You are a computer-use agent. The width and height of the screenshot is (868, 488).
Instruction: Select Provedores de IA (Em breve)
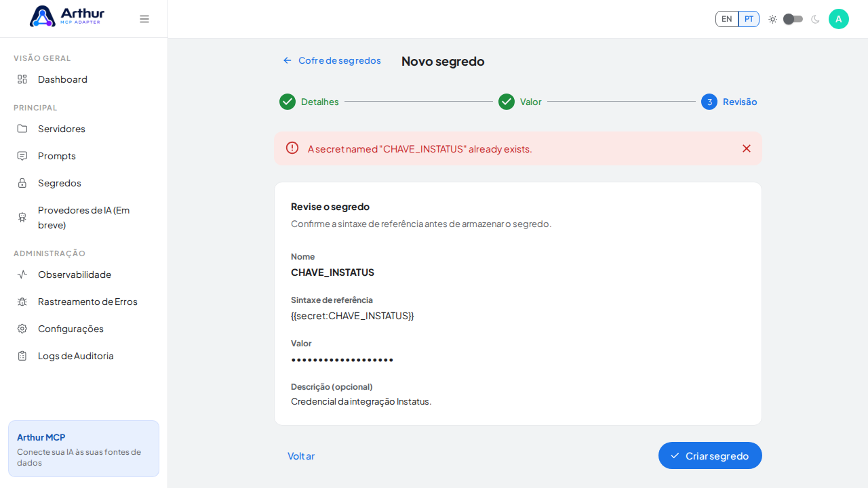[83, 218]
